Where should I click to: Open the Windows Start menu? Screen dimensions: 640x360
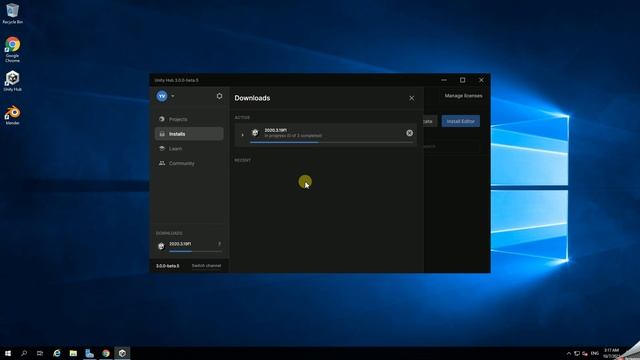(8, 353)
